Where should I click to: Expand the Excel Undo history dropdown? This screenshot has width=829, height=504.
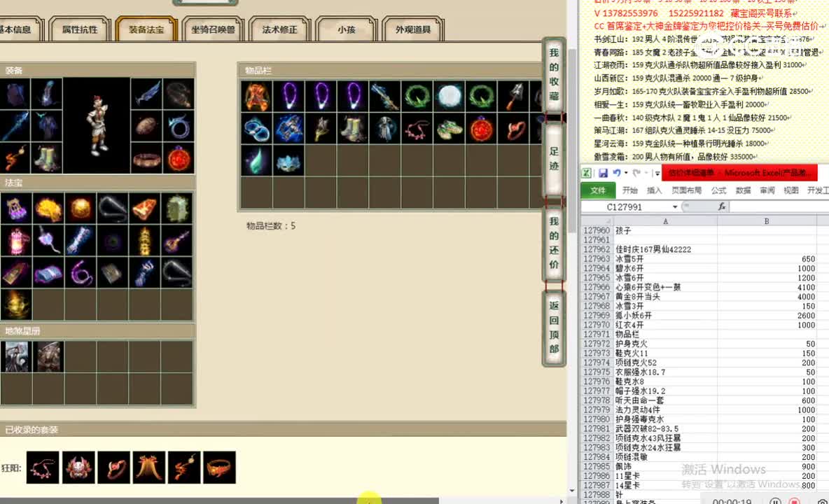click(x=626, y=173)
